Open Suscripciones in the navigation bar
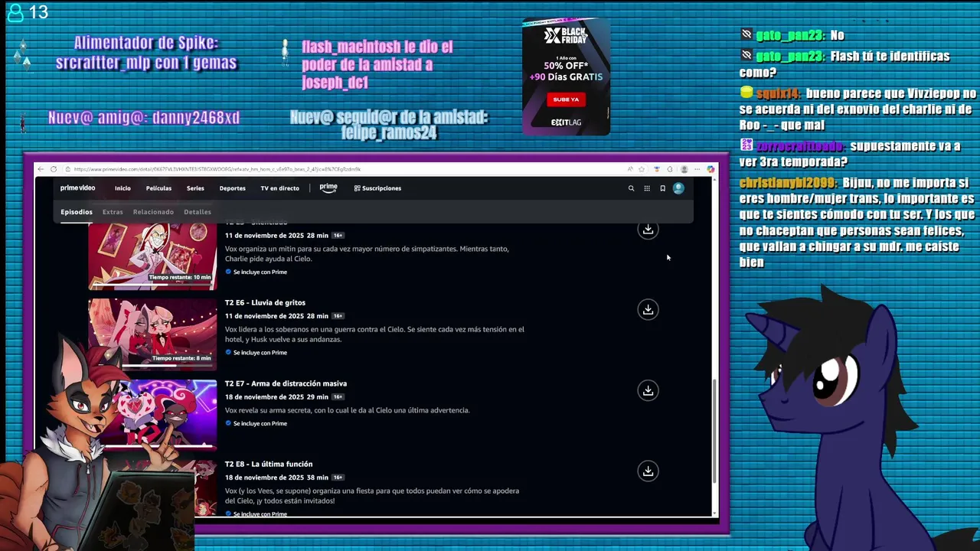The image size is (980, 551). pyautogui.click(x=377, y=188)
